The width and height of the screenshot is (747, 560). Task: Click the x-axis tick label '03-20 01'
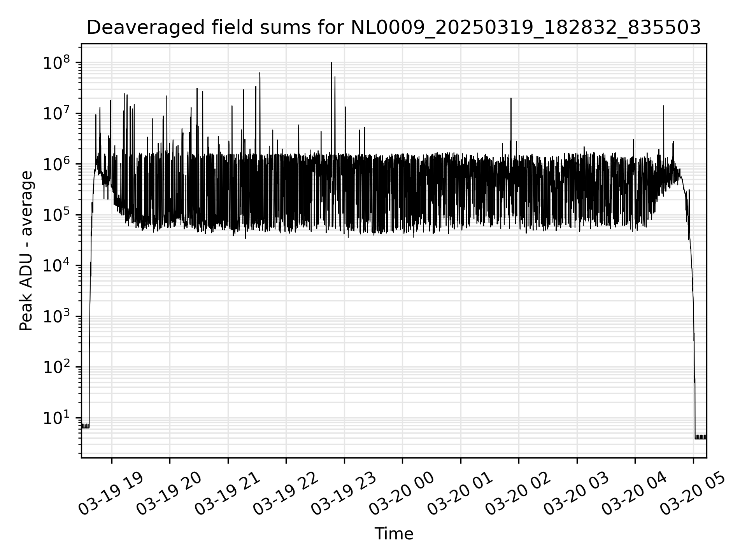pos(460,494)
